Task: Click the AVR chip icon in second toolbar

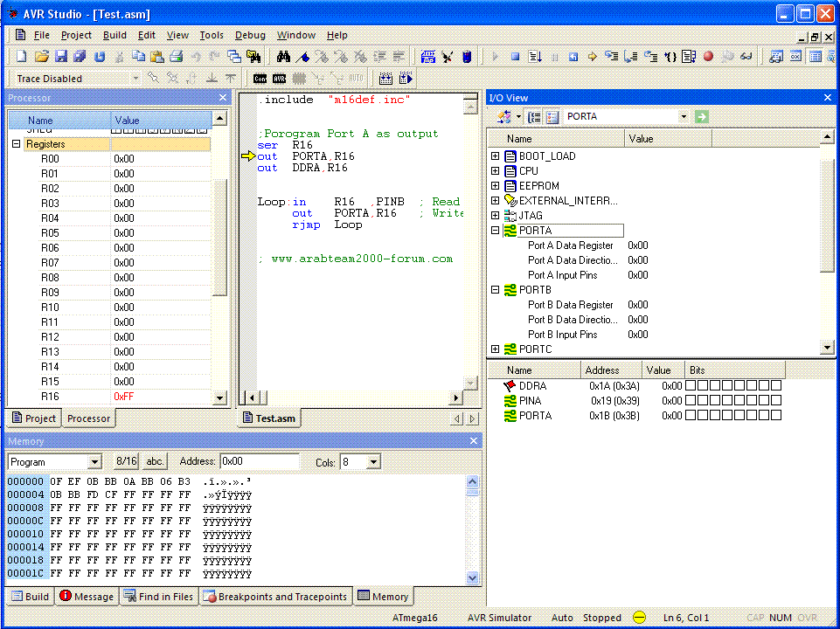Action: tap(279, 79)
